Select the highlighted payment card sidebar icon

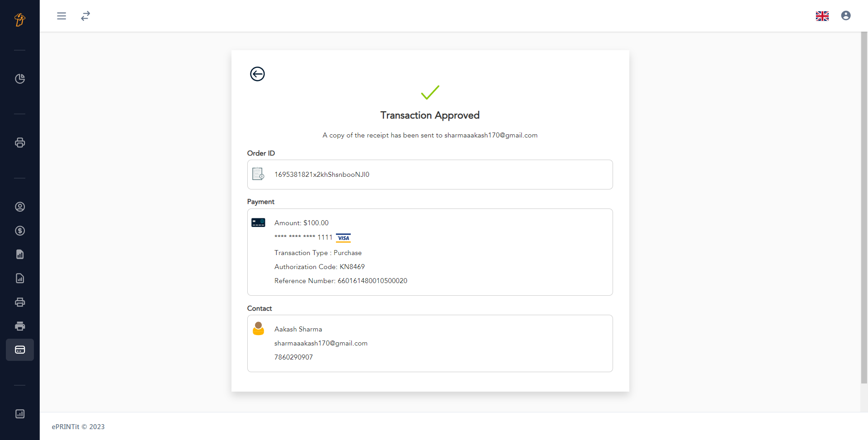pos(20,350)
